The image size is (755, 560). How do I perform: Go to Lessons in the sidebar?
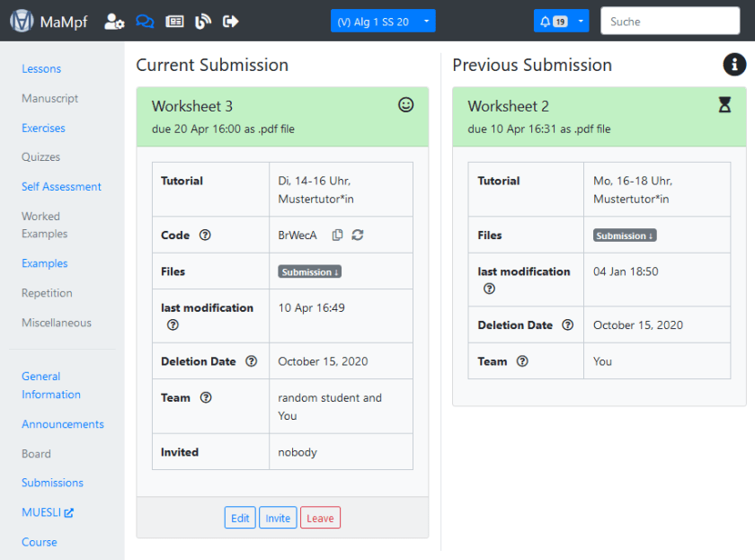point(41,69)
